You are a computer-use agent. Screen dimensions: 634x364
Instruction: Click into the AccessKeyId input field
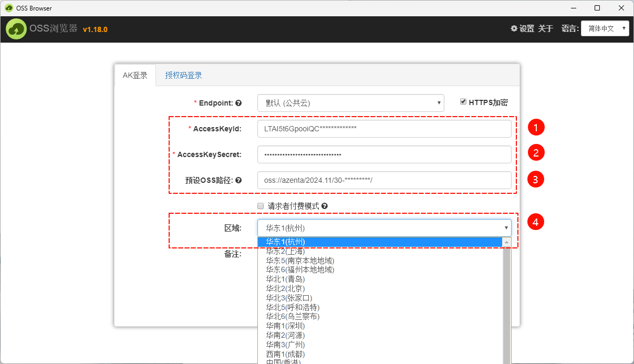(x=384, y=129)
